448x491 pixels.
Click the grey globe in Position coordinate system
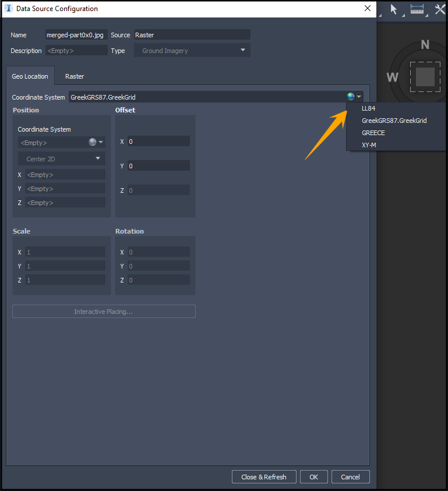point(93,142)
